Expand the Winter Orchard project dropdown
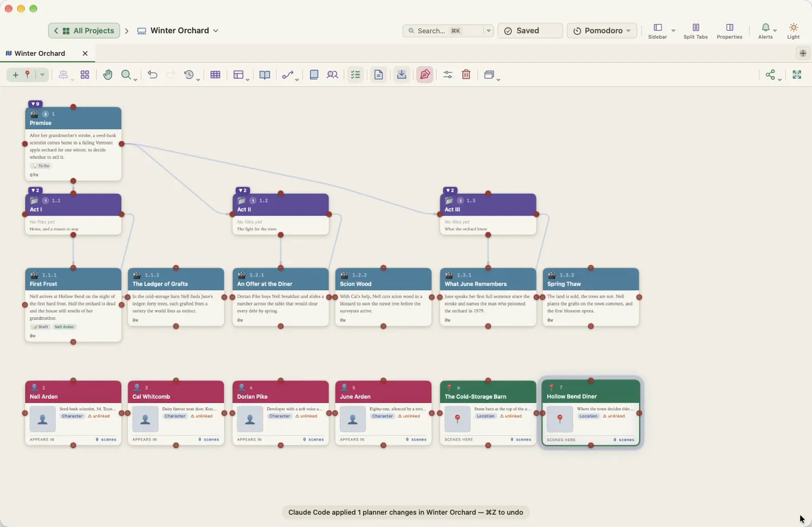 (178, 31)
